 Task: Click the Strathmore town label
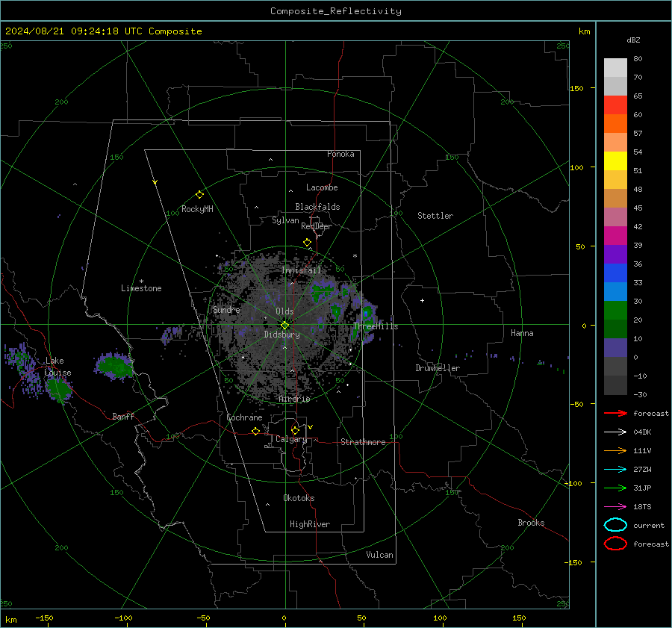tap(363, 442)
